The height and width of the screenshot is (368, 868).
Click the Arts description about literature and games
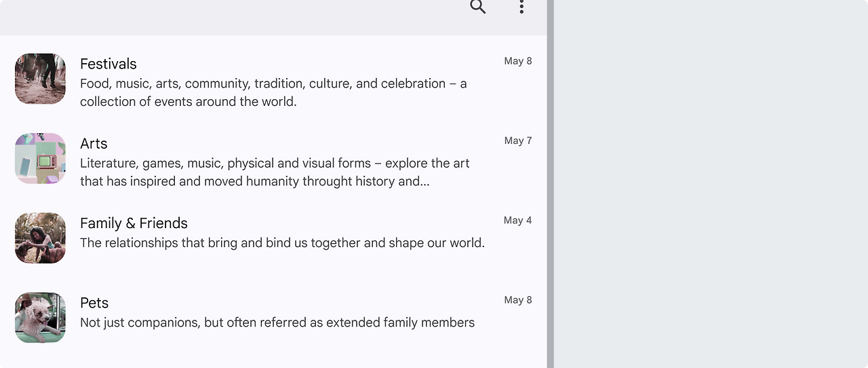point(275,172)
